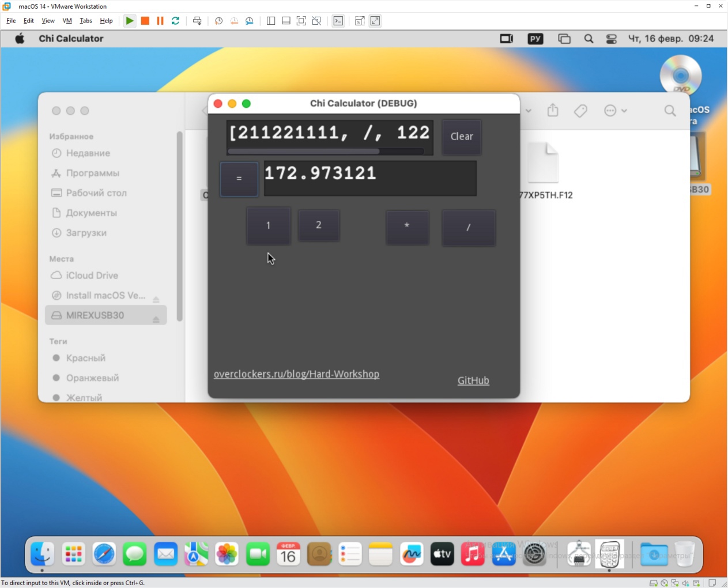Open the Trash in the Dock
Image resolution: width=728 pixels, height=588 pixels.
(685, 554)
